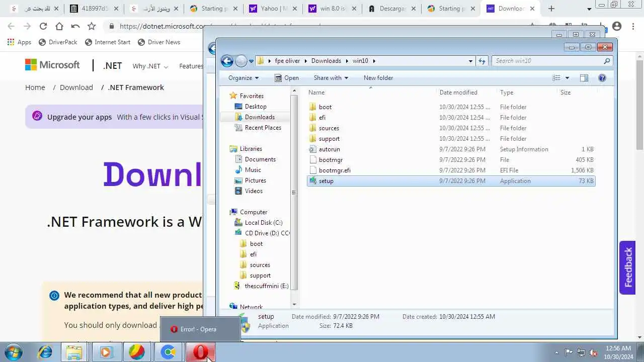Switch to the Descargar browser tab
644x362 pixels.
(x=393, y=9)
